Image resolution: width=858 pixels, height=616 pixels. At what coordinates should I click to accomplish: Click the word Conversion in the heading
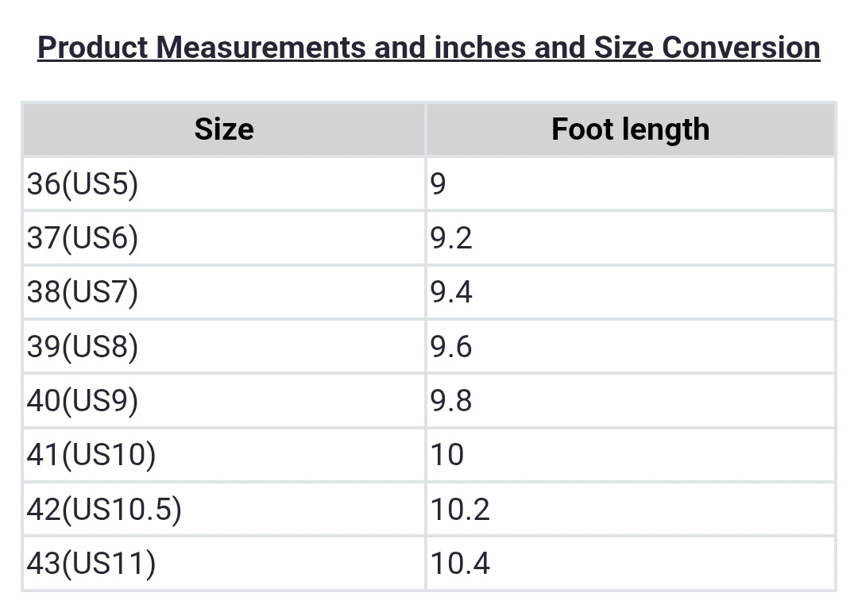(740, 48)
